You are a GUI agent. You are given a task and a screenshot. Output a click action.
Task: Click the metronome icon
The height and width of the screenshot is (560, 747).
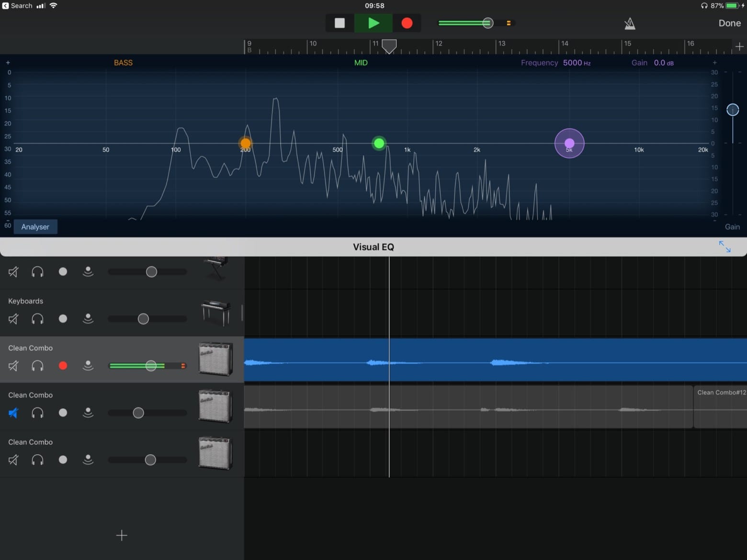tap(630, 23)
